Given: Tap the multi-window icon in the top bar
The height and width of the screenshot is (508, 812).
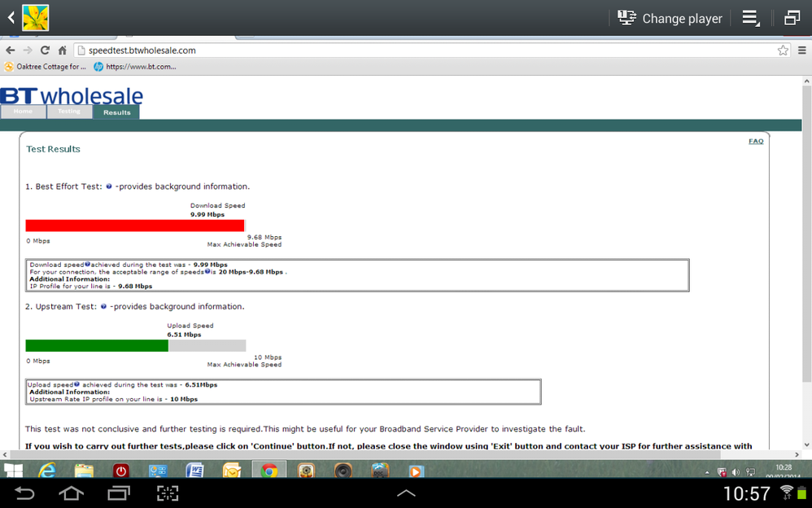Looking at the screenshot, I should 792,18.
